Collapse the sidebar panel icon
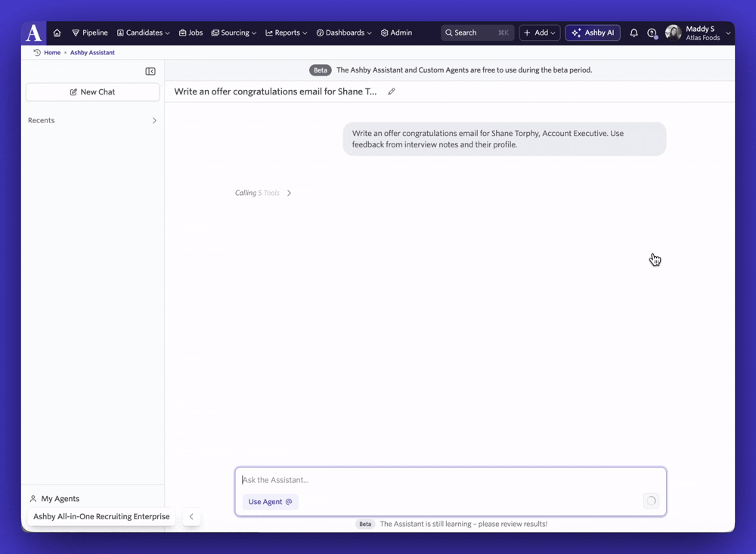The image size is (756, 554). (150, 71)
